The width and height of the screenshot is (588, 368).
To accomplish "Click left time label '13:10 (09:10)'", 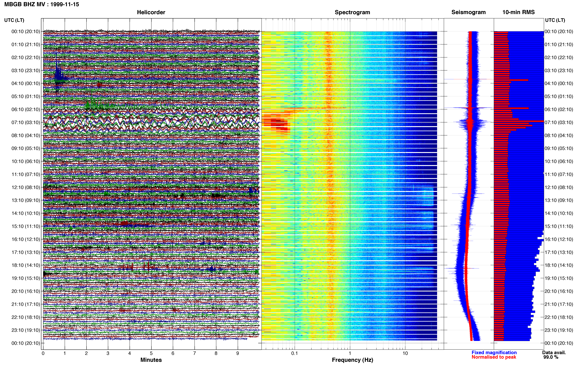I will point(26,200).
